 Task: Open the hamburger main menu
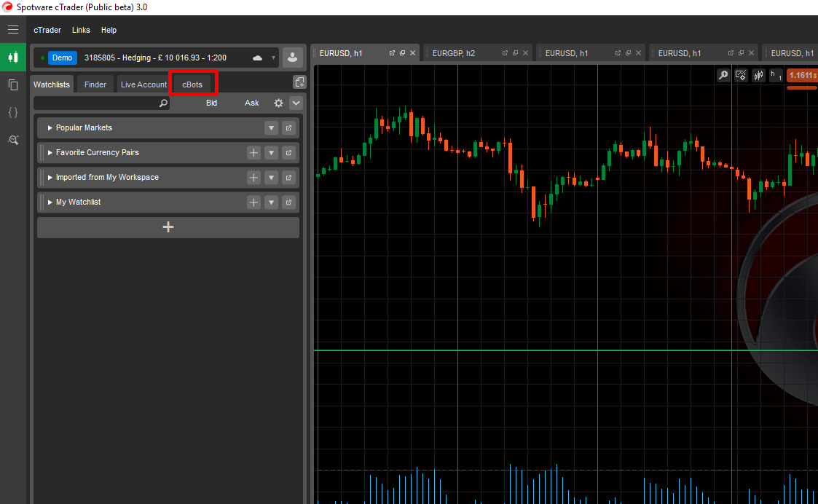13,30
